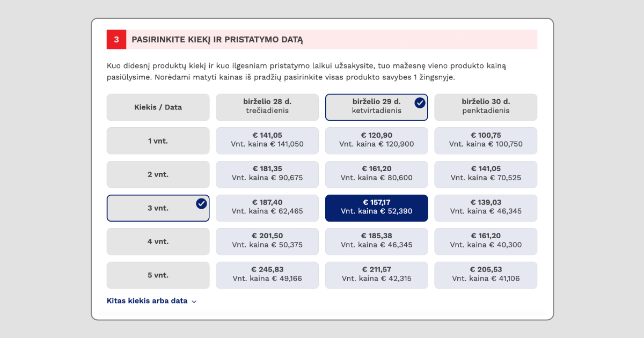Select the 4 vnt. quantity option

(x=158, y=241)
